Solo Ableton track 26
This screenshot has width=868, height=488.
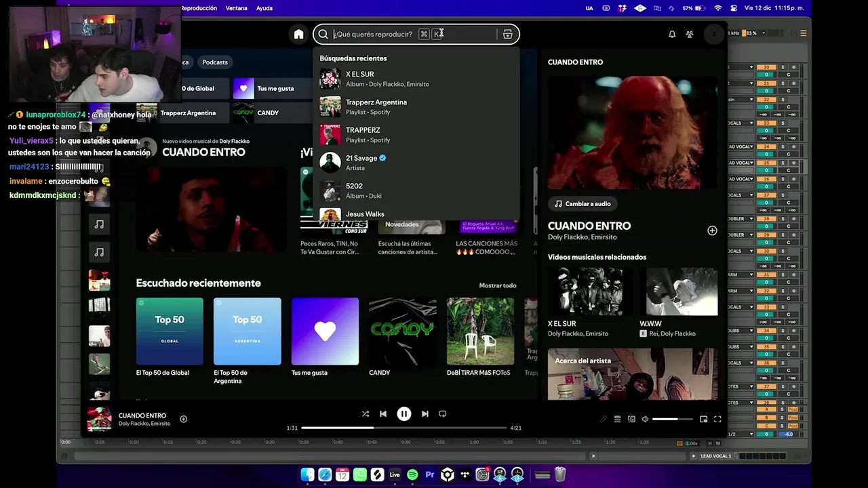(783, 179)
